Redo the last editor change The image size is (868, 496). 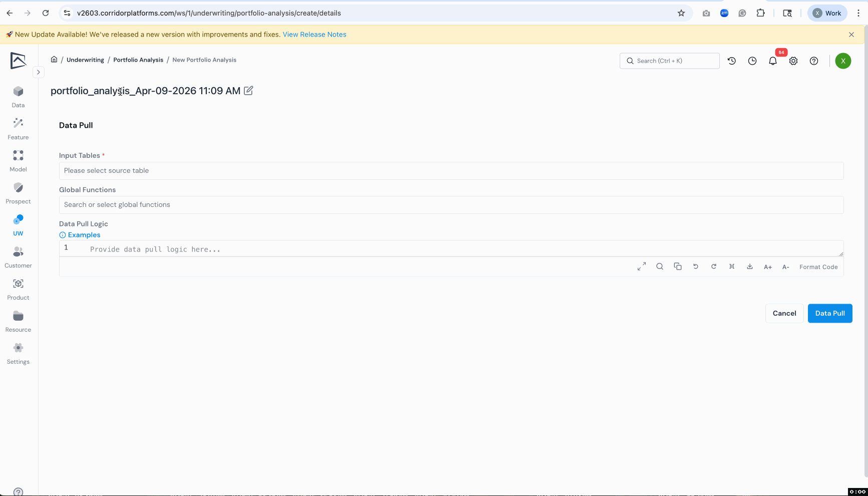point(714,267)
